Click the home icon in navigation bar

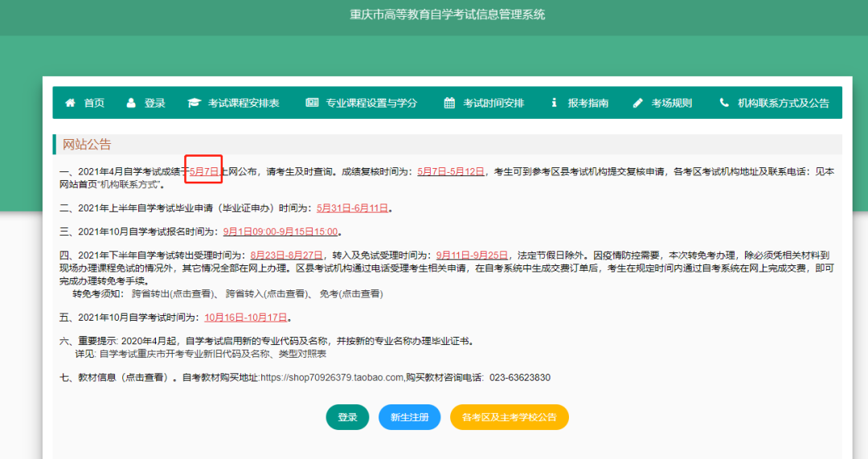pos(70,103)
